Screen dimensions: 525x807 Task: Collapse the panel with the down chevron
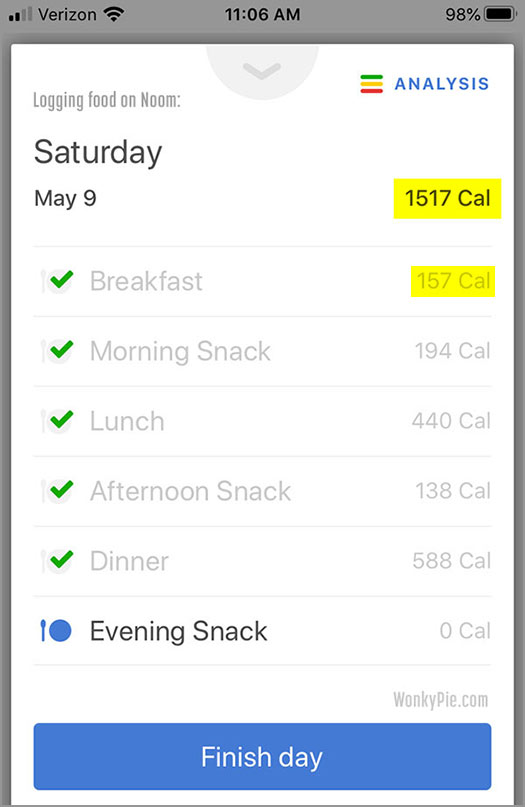(262, 71)
